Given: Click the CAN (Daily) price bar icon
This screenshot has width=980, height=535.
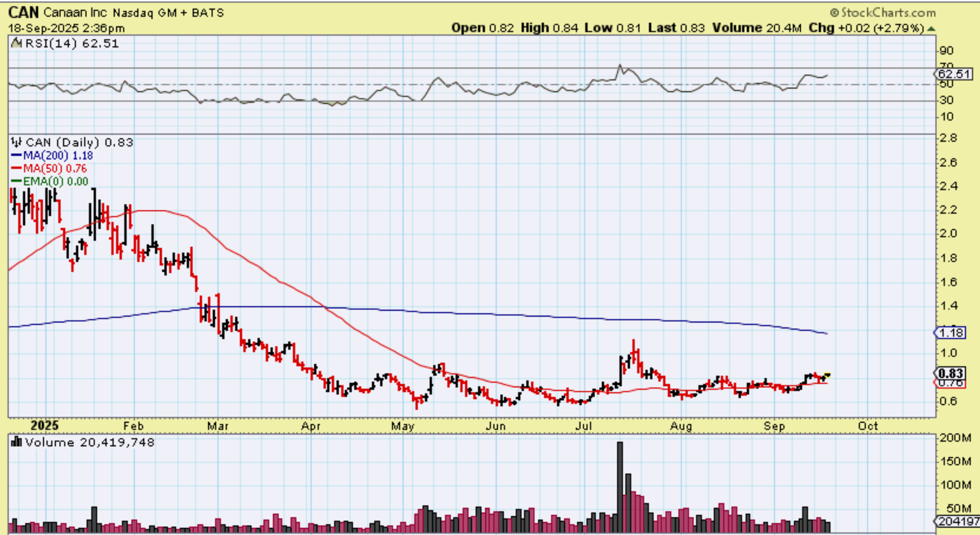Looking at the screenshot, I should tap(16, 142).
